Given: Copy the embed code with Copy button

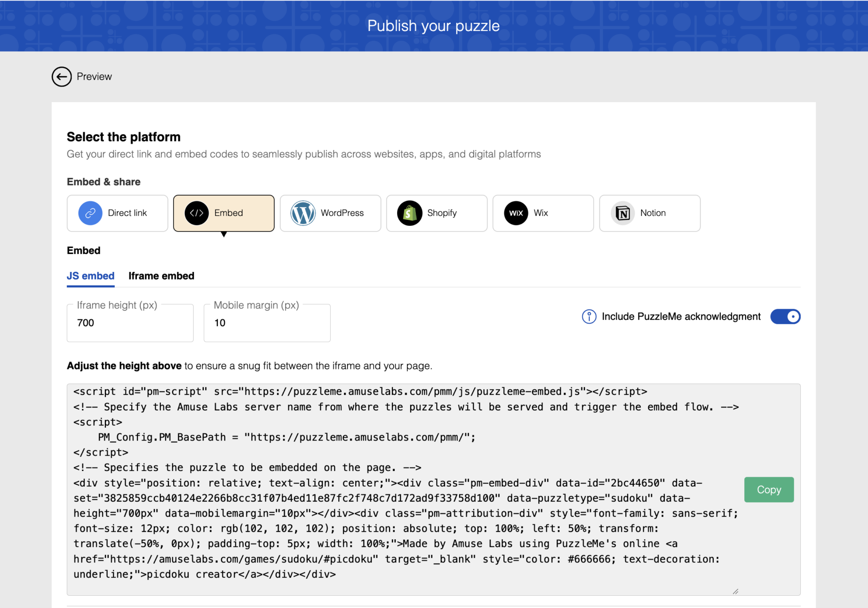Looking at the screenshot, I should [x=769, y=490].
